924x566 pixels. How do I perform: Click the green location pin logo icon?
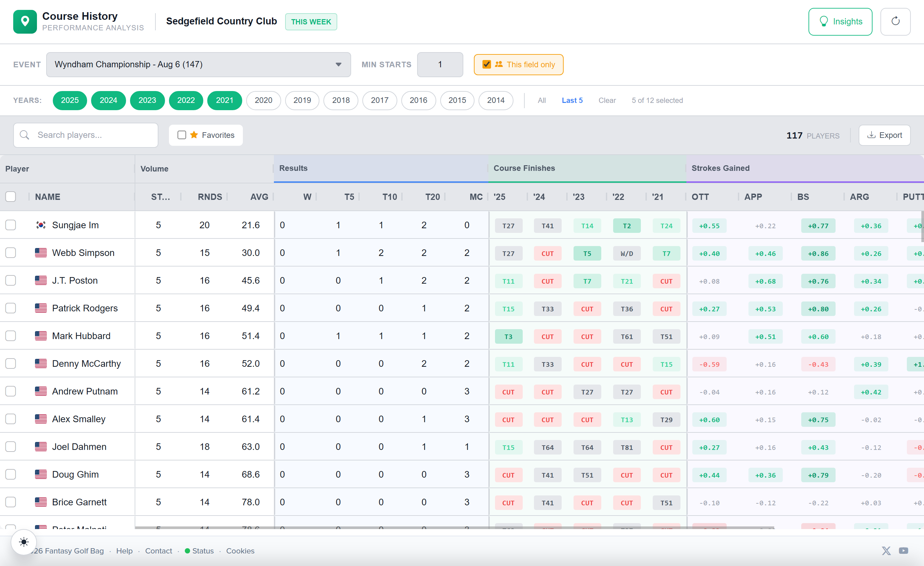(25, 21)
